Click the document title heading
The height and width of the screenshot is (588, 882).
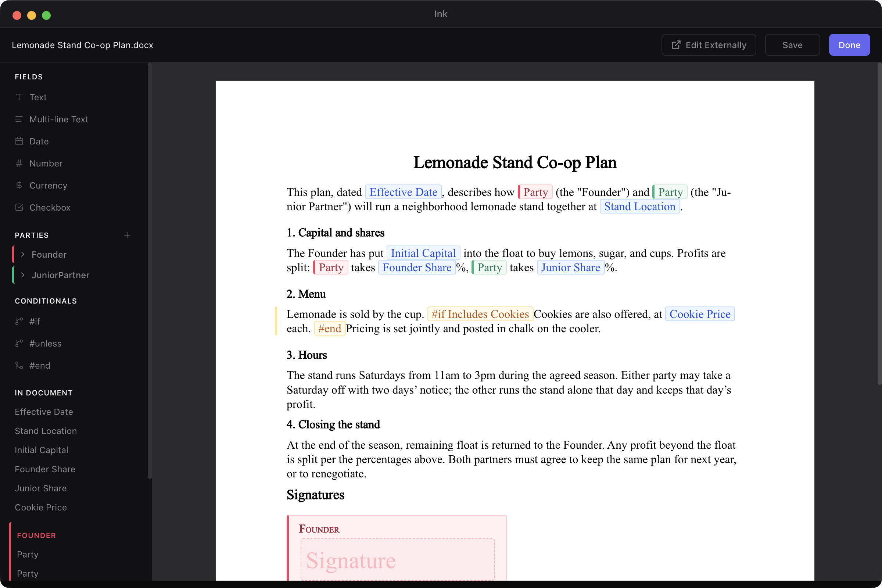[x=515, y=162]
